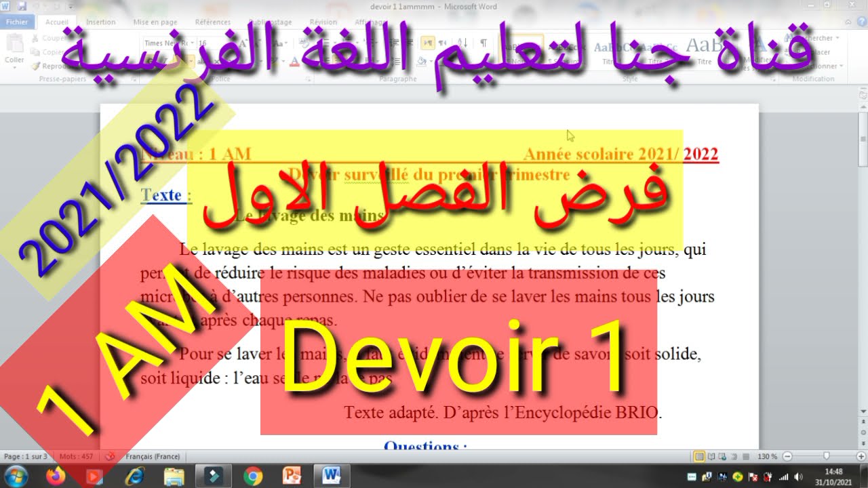
Task: Click the Page : 1 sur 3 indicator
Action: point(25,456)
